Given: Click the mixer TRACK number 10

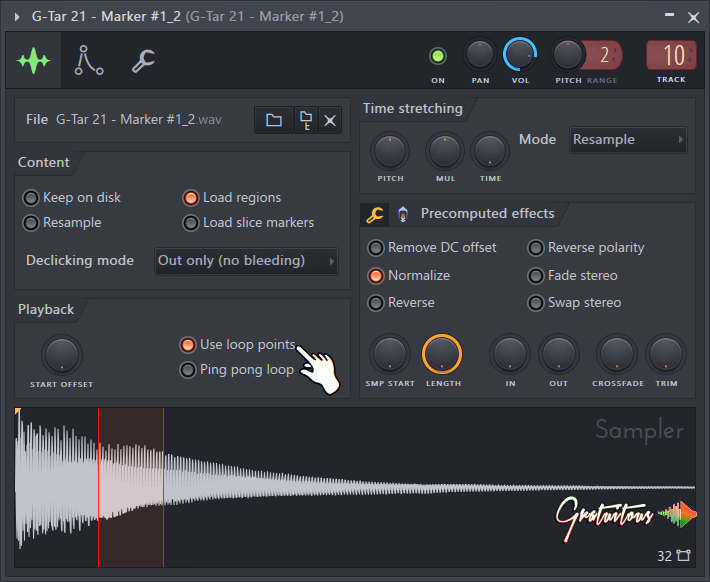Looking at the screenshot, I should point(672,55).
